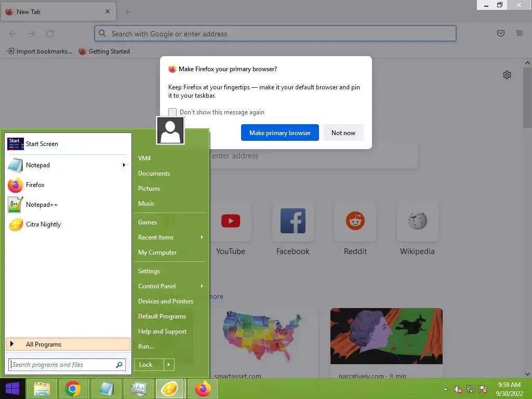The height and width of the screenshot is (399, 532).
Task: Click the Lock button
Action: pos(149,365)
